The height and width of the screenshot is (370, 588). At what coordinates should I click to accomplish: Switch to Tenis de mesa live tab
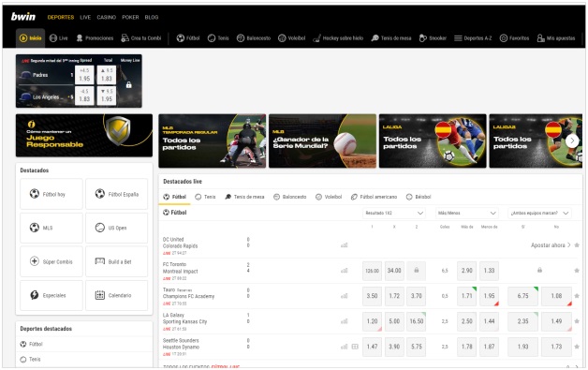(244, 197)
